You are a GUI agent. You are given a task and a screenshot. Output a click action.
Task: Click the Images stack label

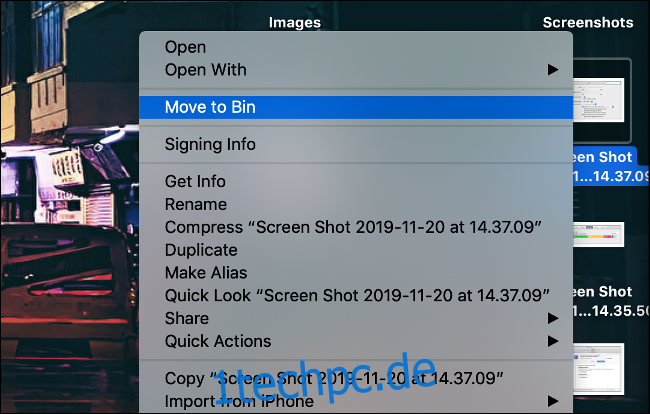click(x=295, y=22)
